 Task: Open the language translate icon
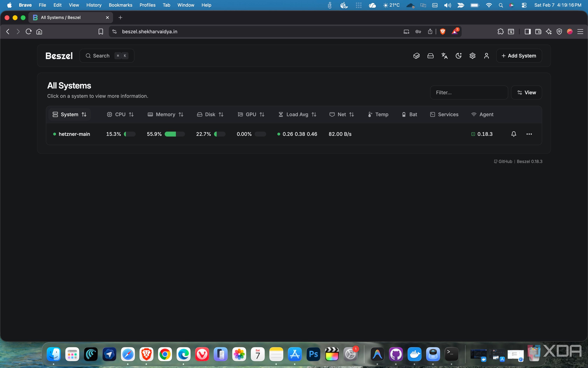pyautogui.click(x=444, y=56)
